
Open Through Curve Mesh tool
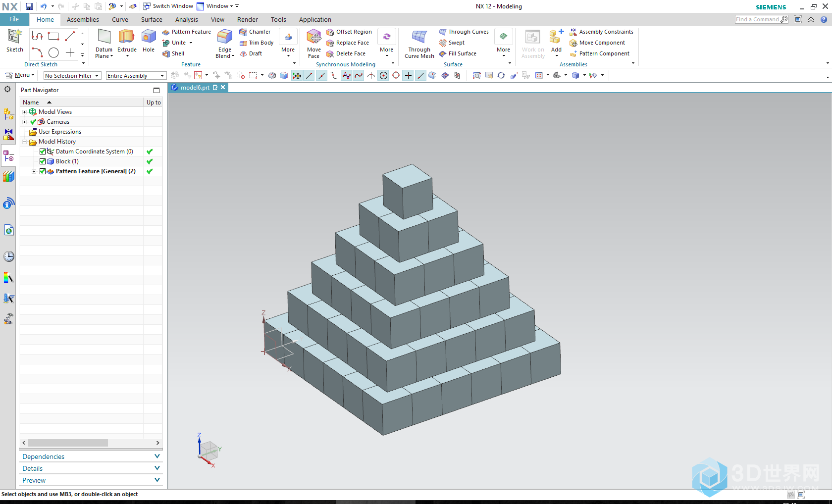point(419,44)
